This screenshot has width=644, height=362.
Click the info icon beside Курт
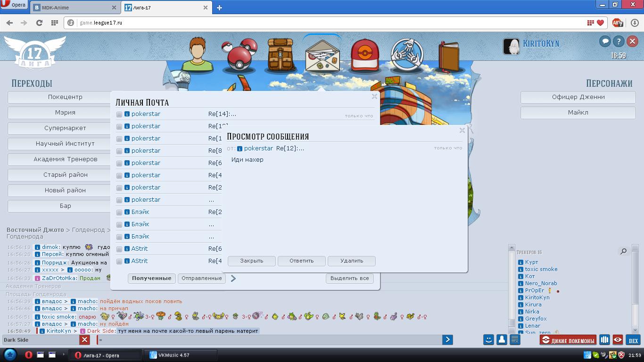(x=520, y=262)
